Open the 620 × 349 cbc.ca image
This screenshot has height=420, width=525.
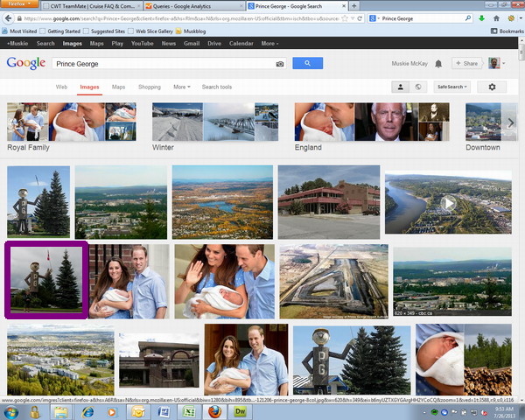(452, 282)
